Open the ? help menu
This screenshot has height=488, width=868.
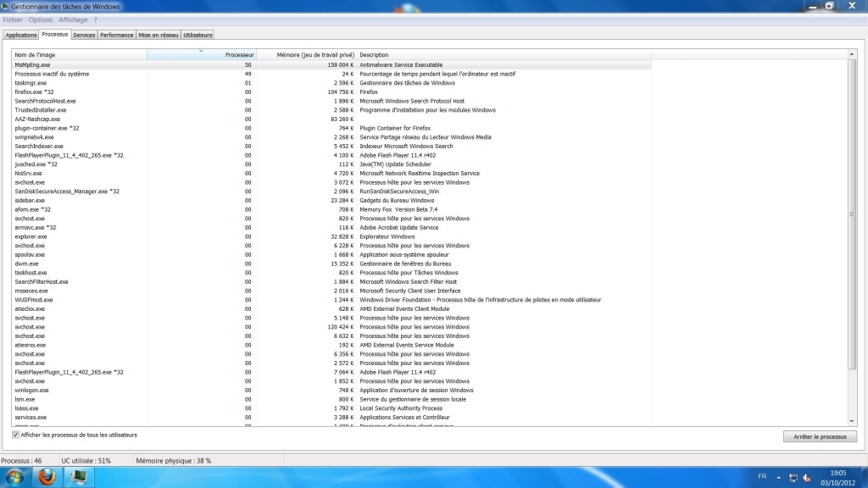click(x=95, y=19)
